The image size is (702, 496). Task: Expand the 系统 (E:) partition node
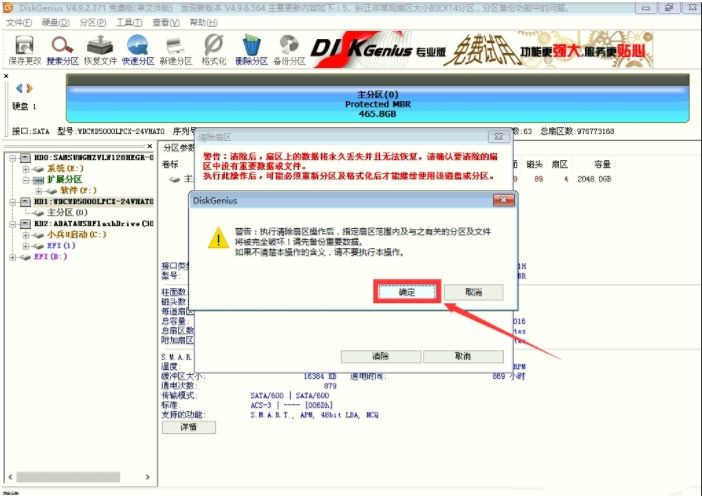[26, 169]
